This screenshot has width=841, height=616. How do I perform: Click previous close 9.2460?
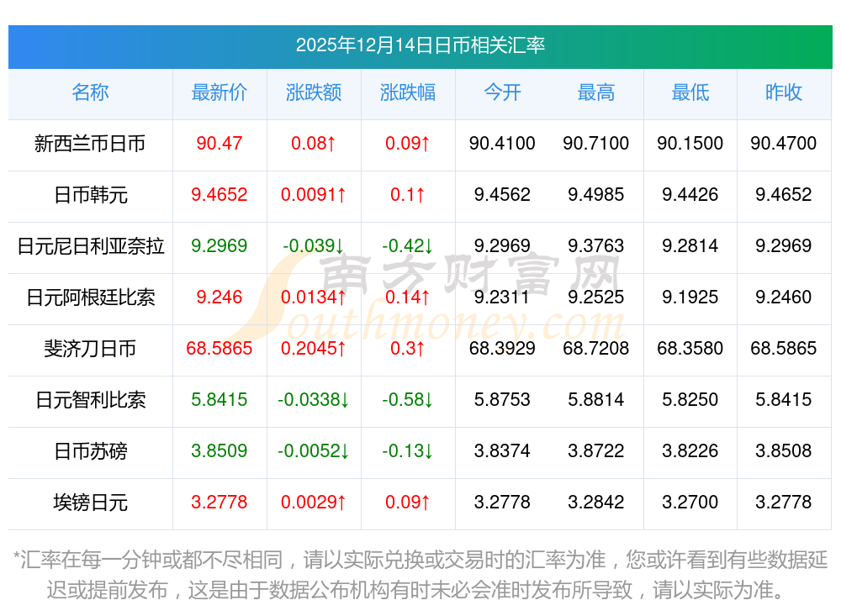coord(784,297)
